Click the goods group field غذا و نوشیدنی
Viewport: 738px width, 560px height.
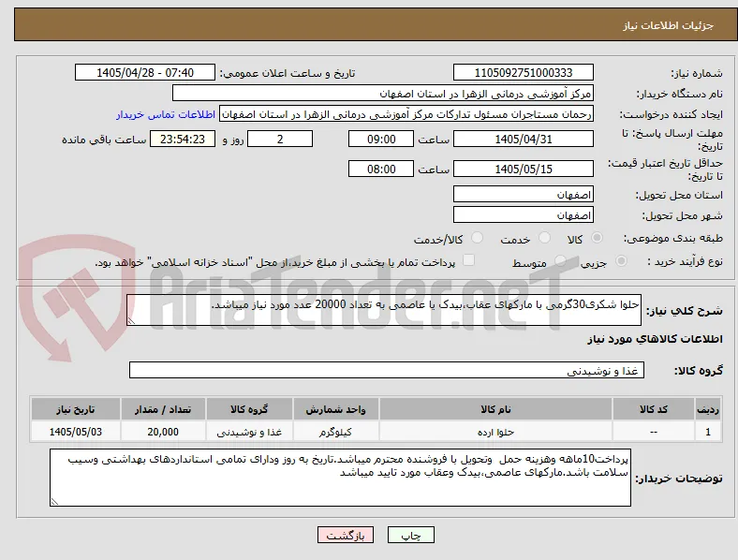click(x=387, y=370)
